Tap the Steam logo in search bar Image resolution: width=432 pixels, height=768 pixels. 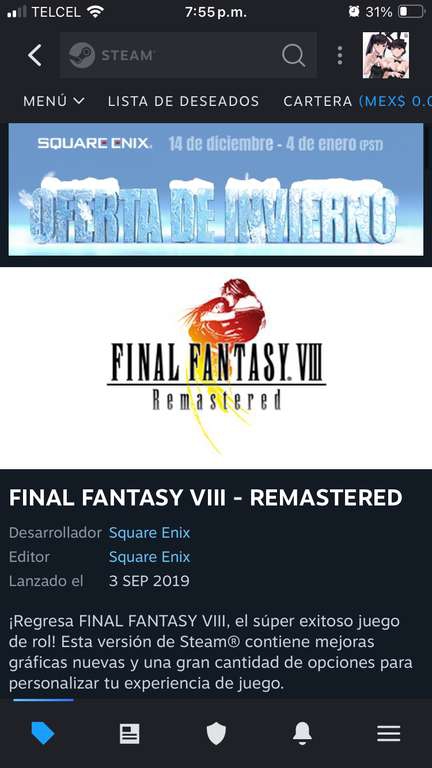pos(112,55)
